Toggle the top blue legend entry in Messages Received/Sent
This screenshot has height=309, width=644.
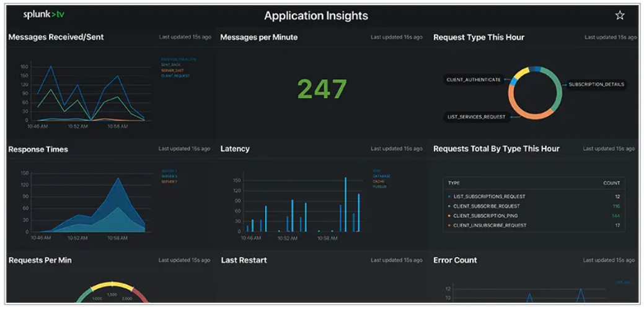click(179, 59)
